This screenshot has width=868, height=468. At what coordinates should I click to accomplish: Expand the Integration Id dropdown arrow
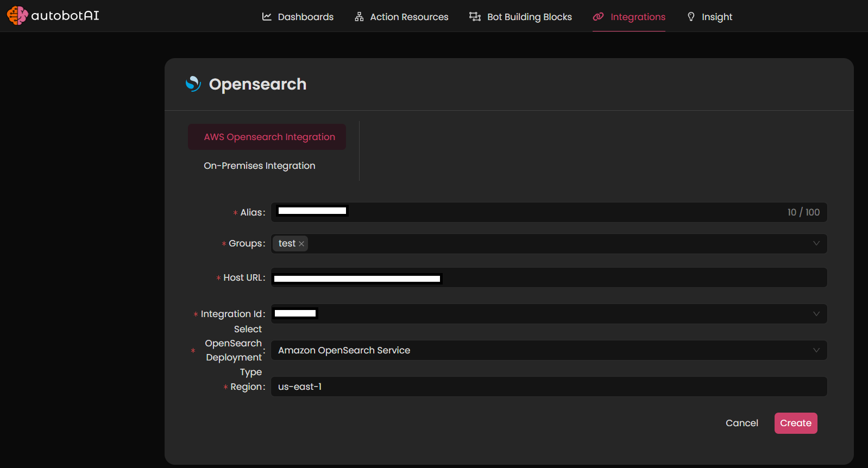[x=816, y=314]
